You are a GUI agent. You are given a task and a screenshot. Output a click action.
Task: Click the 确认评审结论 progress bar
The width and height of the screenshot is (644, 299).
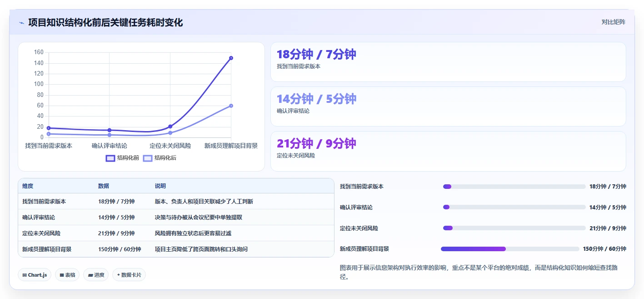[x=514, y=207]
